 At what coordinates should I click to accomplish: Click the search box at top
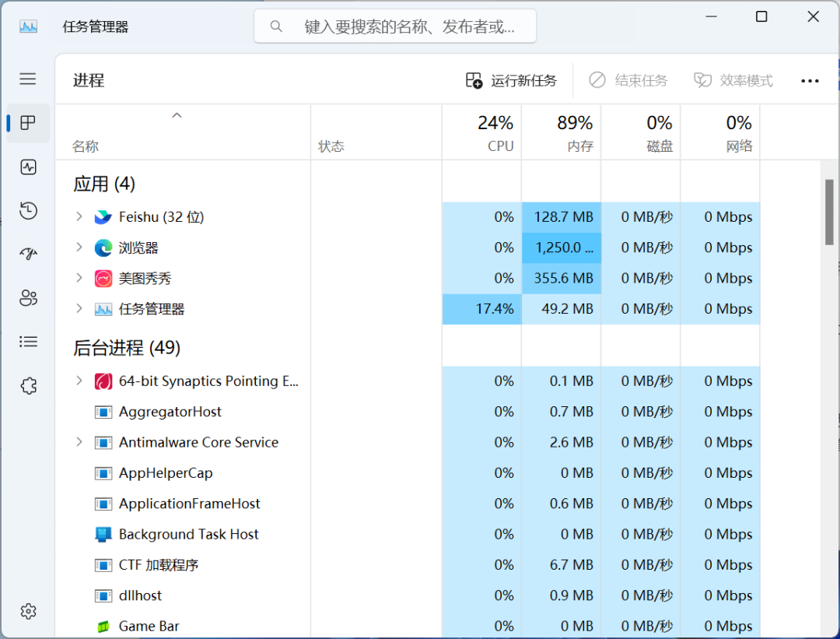395,26
